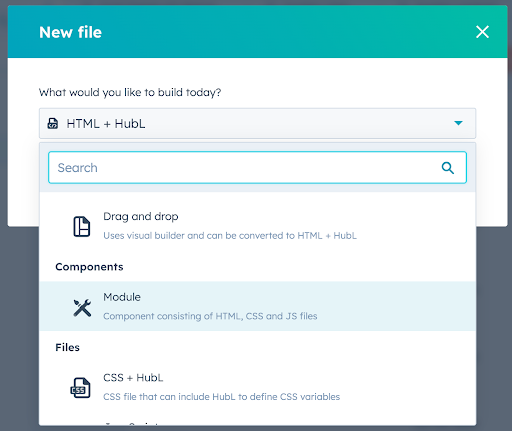Choose the Module component option
Image resolution: width=512 pixels, height=431 pixels.
coord(257,306)
